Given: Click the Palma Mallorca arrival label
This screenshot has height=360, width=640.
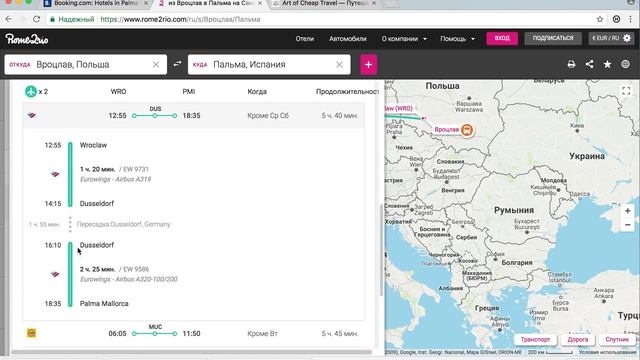Looking at the screenshot, I should pyautogui.click(x=104, y=303).
